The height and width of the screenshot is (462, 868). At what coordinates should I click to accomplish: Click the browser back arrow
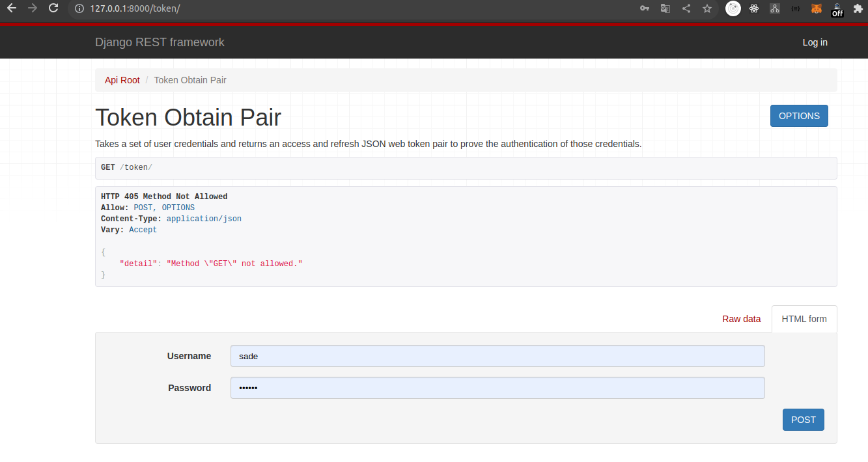click(11, 8)
